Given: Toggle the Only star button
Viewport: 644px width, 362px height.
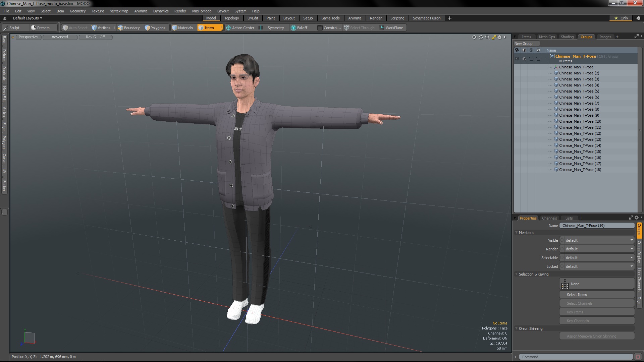Looking at the screenshot, I should tap(621, 18).
